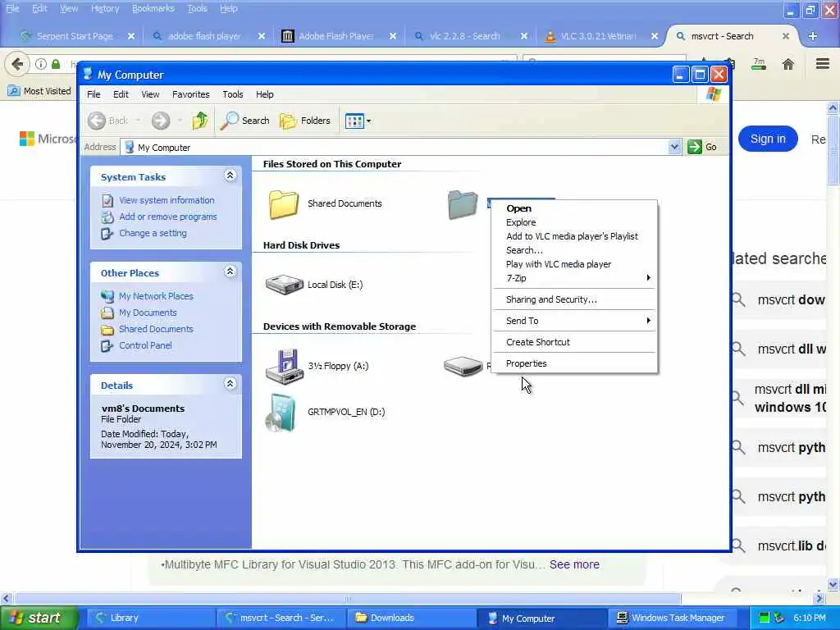This screenshot has height=630, width=840.
Task: Open My Documents from Other Places
Action: coord(148,313)
